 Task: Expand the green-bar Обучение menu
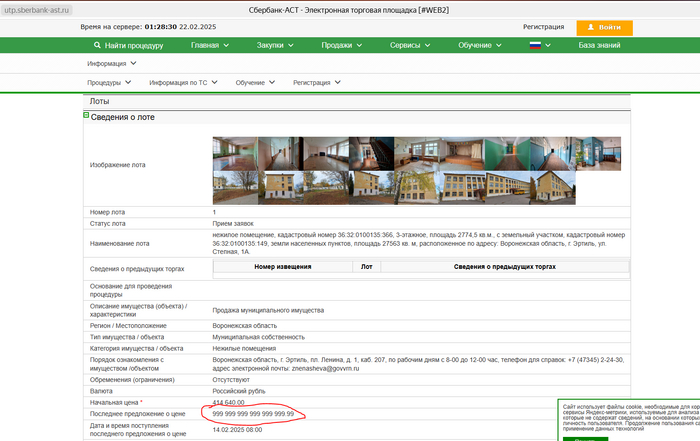[479, 45]
